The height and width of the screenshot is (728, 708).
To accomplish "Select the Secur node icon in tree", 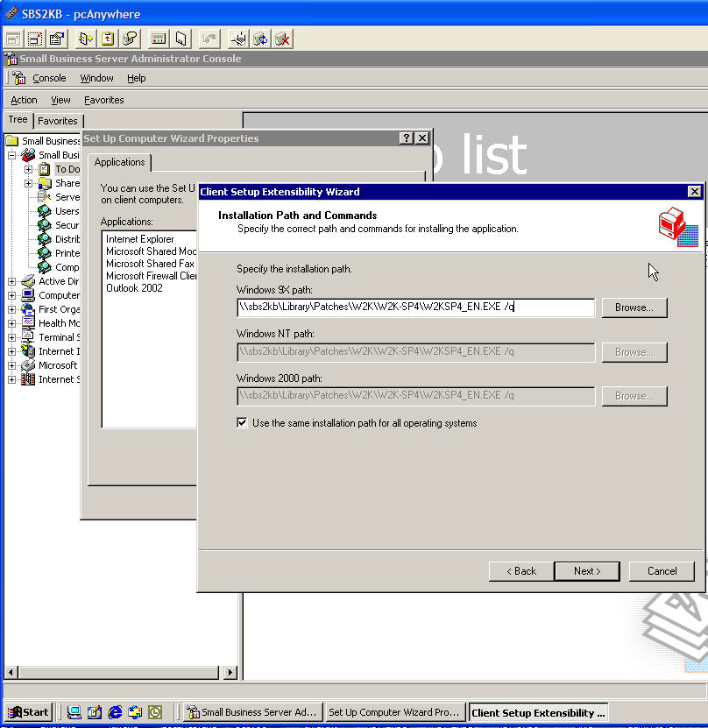I will tap(45, 225).
